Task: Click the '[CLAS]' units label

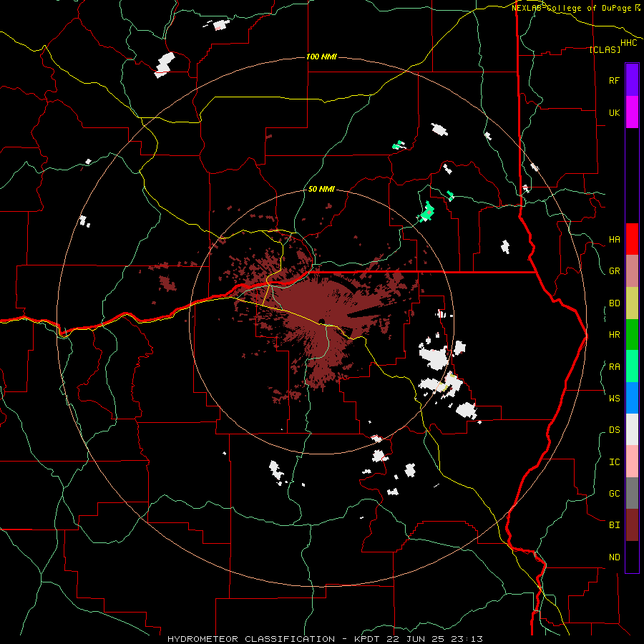Action: coord(605,49)
